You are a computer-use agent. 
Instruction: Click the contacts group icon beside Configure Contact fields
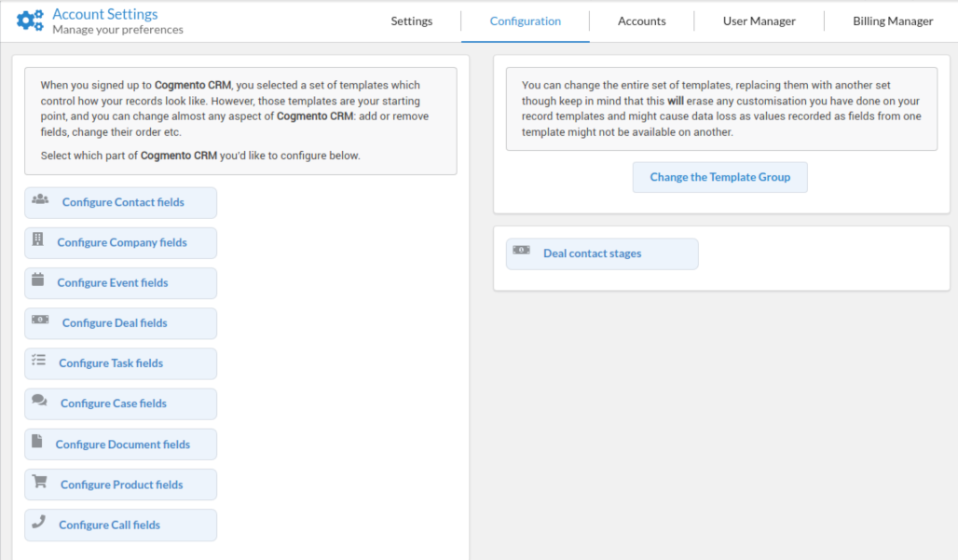pos(38,201)
